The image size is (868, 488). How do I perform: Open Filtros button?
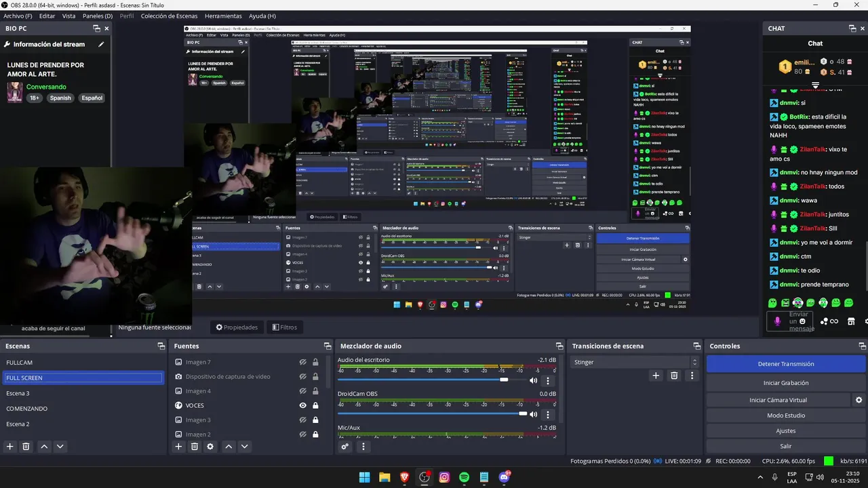click(x=285, y=327)
